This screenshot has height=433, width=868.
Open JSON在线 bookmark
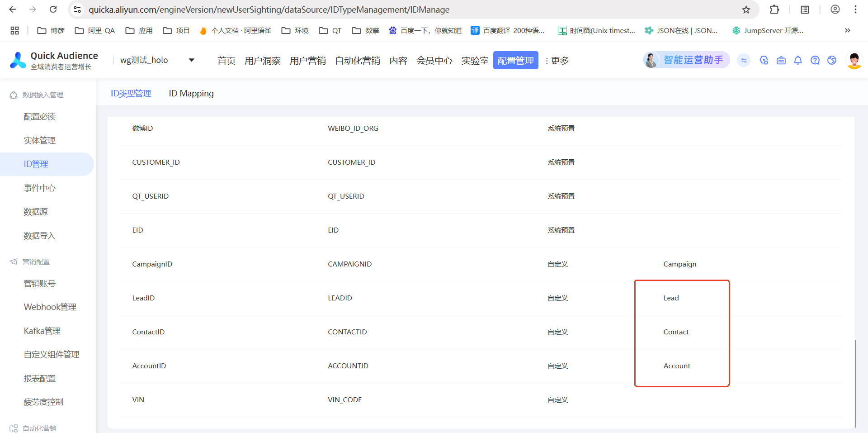(x=681, y=30)
